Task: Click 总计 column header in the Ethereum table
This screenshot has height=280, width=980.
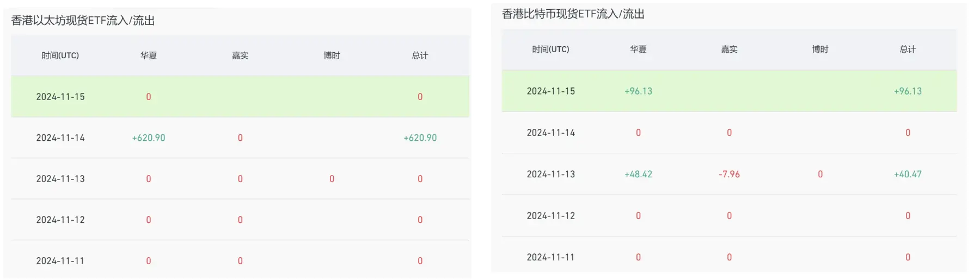Action: pyautogui.click(x=420, y=55)
